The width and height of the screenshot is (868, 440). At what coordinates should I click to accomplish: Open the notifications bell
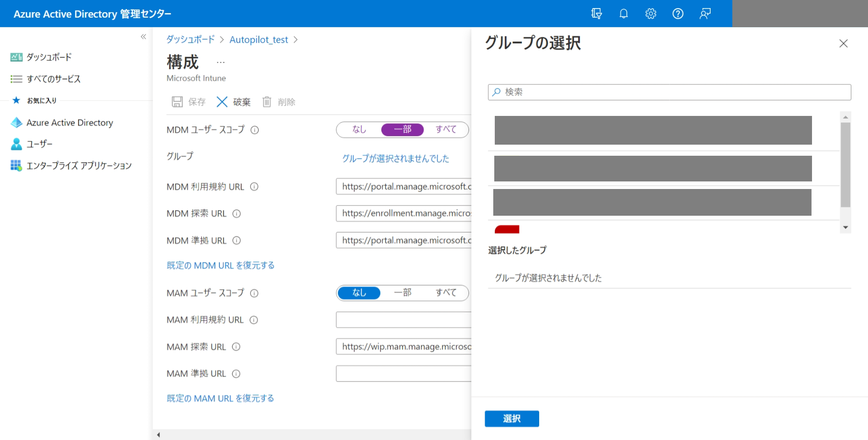(624, 14)
